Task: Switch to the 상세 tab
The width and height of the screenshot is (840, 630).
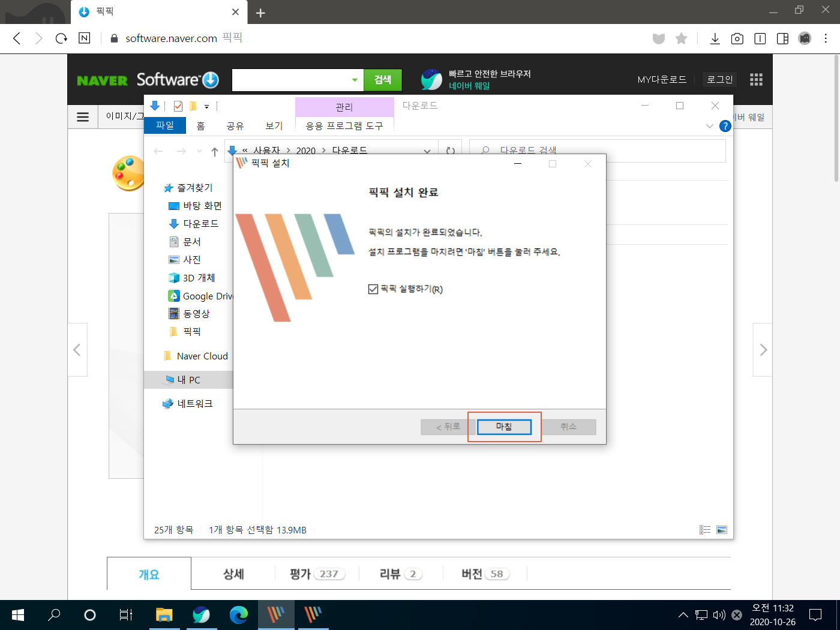Action: 233,574
